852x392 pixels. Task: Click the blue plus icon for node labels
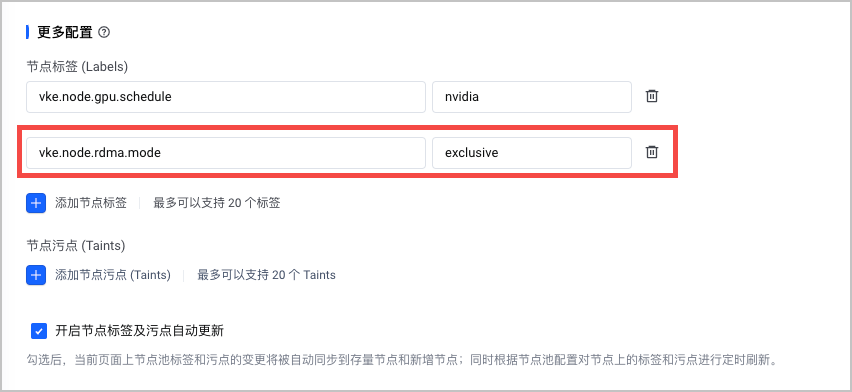(36, 203)
